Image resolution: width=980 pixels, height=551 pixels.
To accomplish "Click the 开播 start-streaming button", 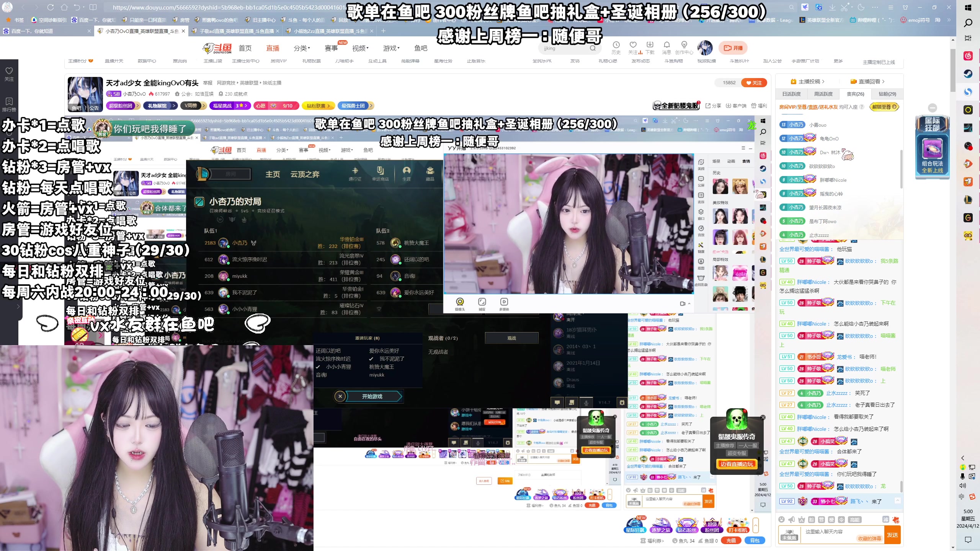I will tap(733, 48).
